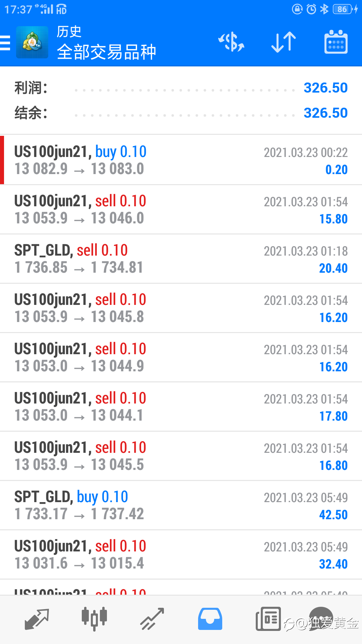The image size is (362, 644).
Task: Open the Trade tab with trend arrow
Action: click(x=152, y=619)
